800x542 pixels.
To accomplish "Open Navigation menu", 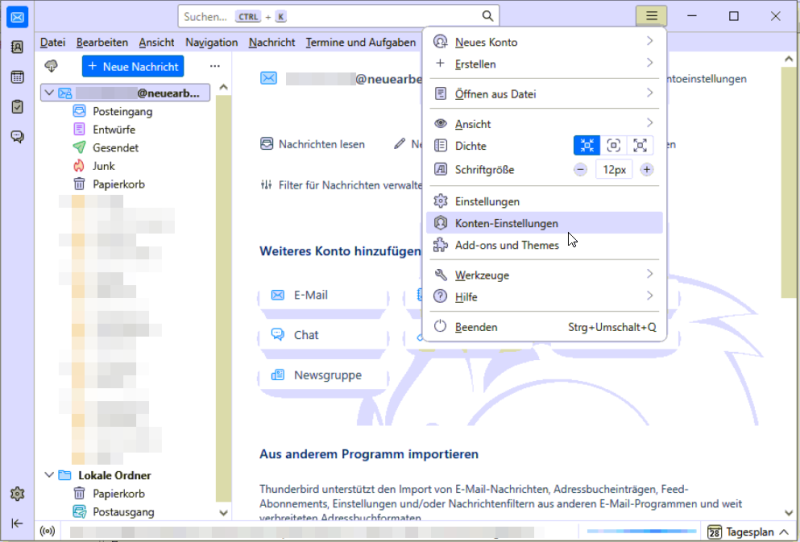I will tap(211, 42).
